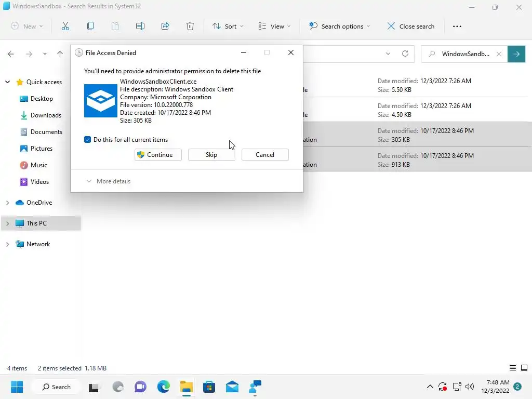Click Continue with admin shield

coord(158,155)
